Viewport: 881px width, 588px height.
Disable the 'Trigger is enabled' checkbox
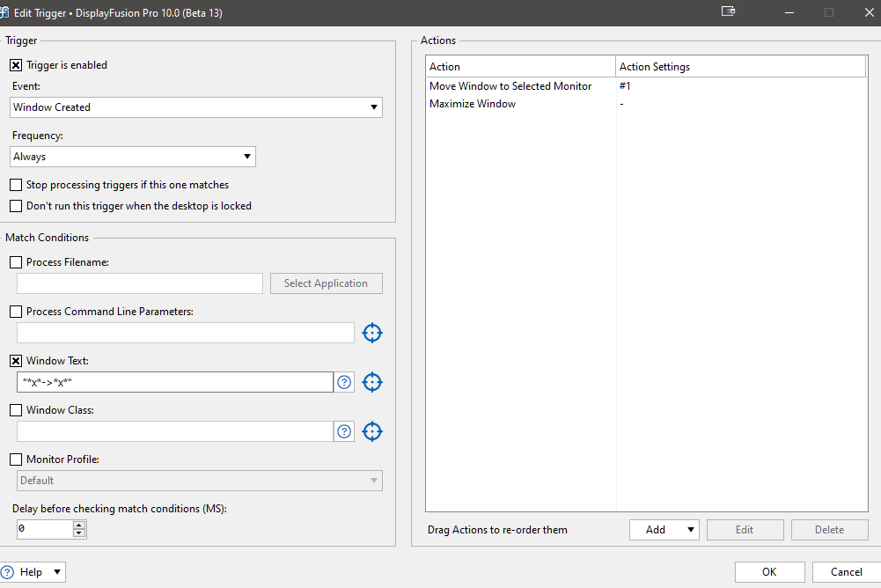(16, 65)
